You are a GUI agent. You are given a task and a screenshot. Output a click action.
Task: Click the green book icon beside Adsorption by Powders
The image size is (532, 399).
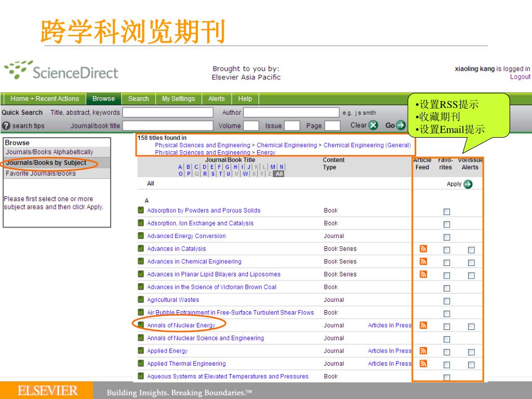(141, 210)
